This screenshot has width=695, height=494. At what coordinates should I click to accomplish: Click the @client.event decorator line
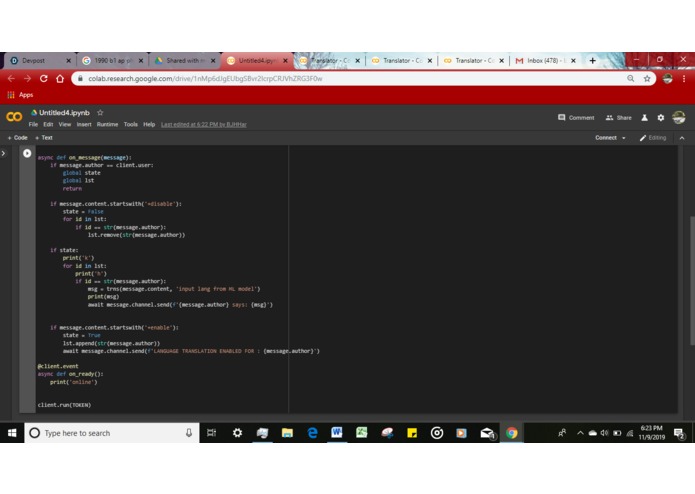pyautogui.click(x=58, y=366)
